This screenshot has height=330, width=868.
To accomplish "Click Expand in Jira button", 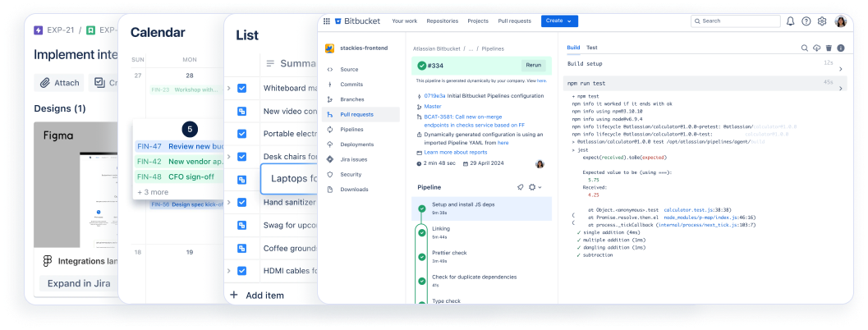I will click(x=79, y=283).
